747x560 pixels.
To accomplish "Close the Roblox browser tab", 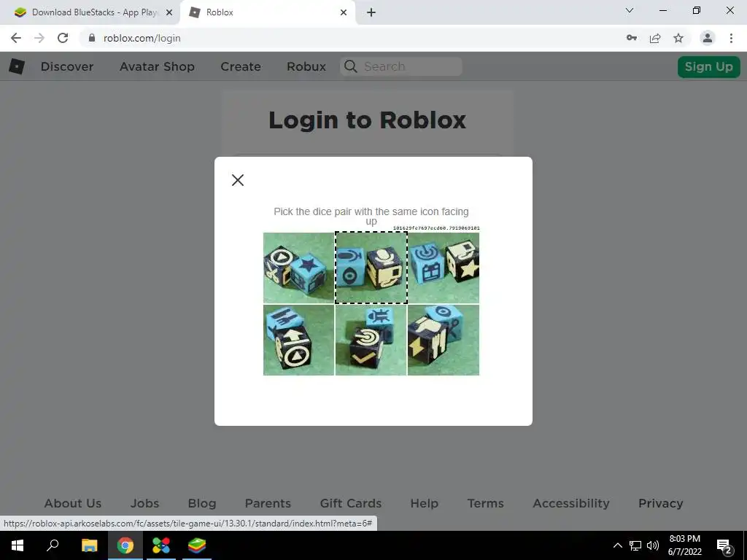I will [x=344, y=12].
